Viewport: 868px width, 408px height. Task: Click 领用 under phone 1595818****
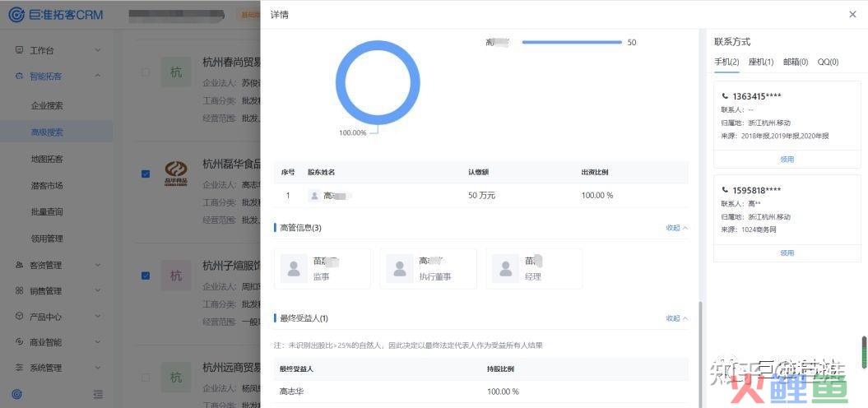787,253
